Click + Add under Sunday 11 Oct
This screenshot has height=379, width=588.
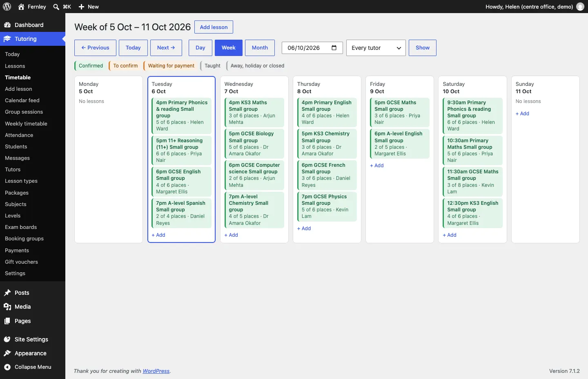pos(522,114)
